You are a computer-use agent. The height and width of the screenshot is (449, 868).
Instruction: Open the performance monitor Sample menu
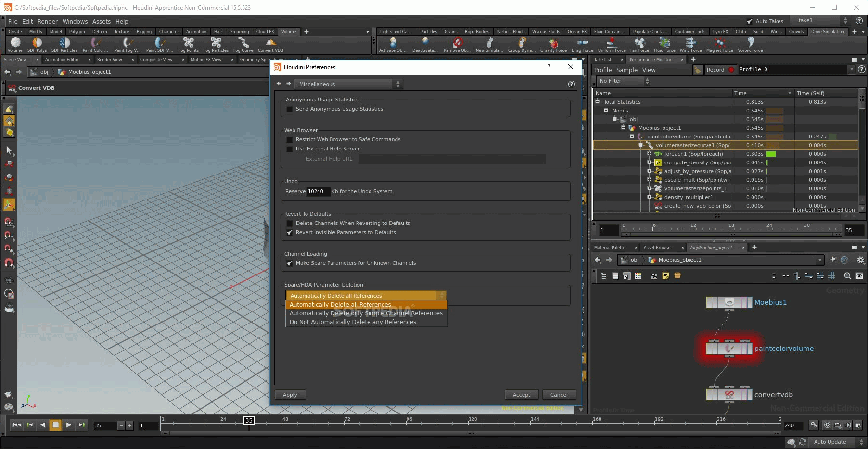[x=627, y=70]
